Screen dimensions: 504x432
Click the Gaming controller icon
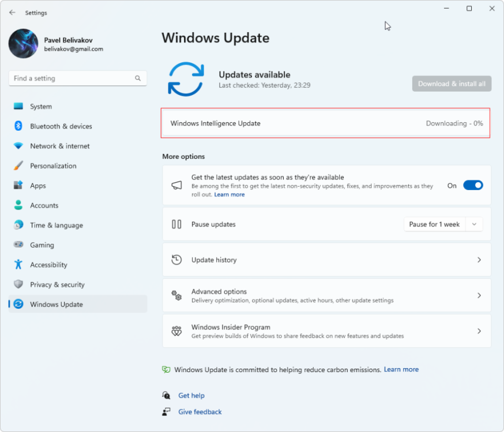[18, 245]
